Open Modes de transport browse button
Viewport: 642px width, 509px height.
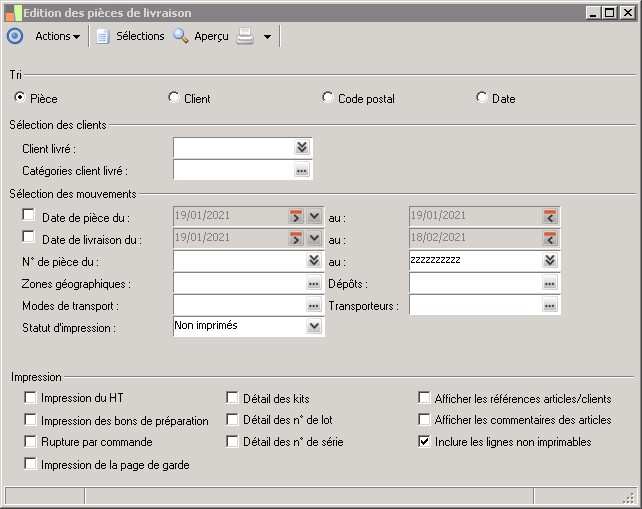point(313,305)
